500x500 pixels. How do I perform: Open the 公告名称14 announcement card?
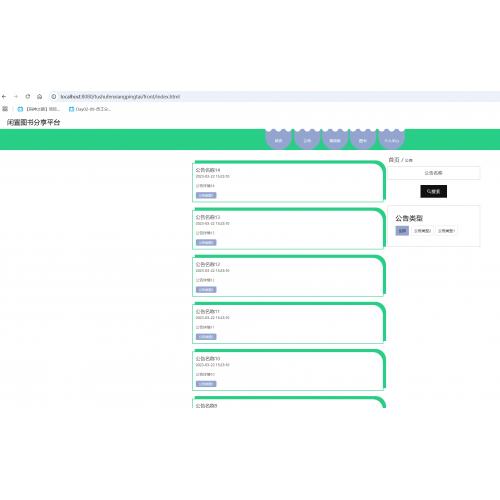[289, 182]
